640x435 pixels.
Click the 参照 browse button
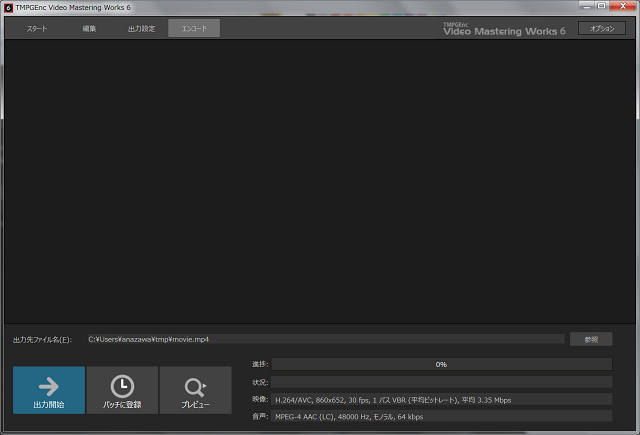(x=591, y=339)
